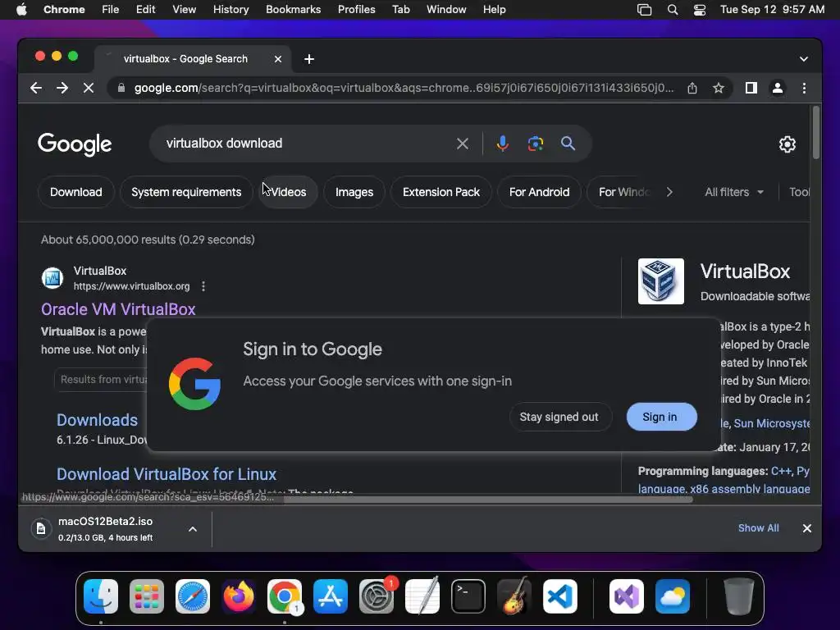840x630 pixels.
Task: Switch to Videos results
Action: tap(288, 192)
